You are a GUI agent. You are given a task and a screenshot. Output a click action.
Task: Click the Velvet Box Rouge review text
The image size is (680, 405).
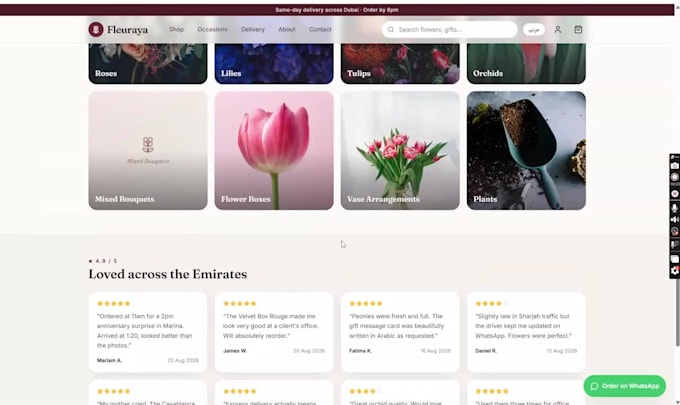(x=271, y=326)
